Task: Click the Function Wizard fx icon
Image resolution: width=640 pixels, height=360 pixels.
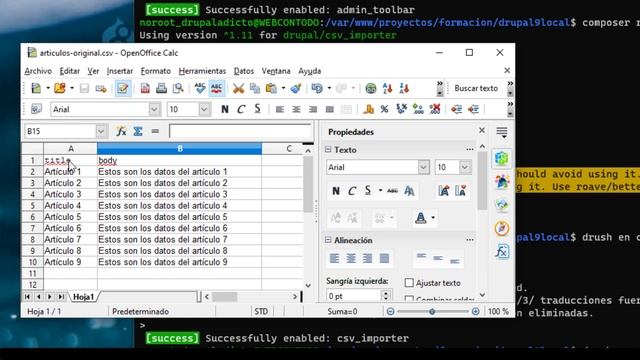Action: 121,131
